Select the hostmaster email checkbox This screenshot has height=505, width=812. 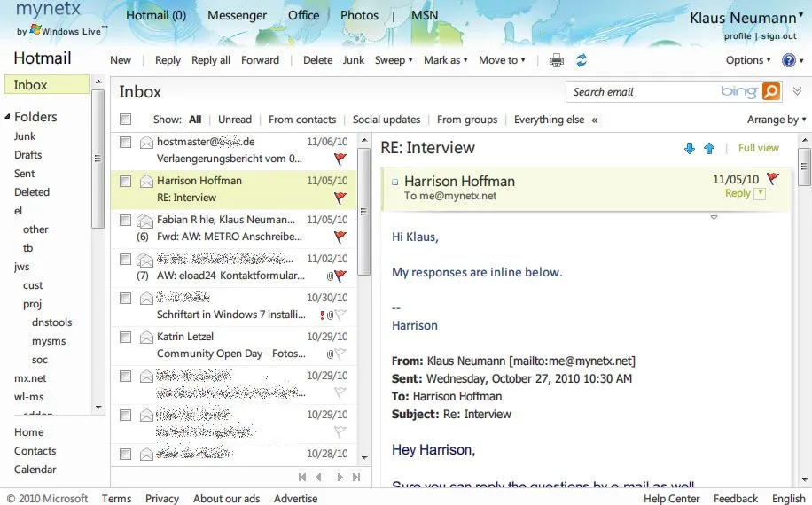(x=126, y=143)
